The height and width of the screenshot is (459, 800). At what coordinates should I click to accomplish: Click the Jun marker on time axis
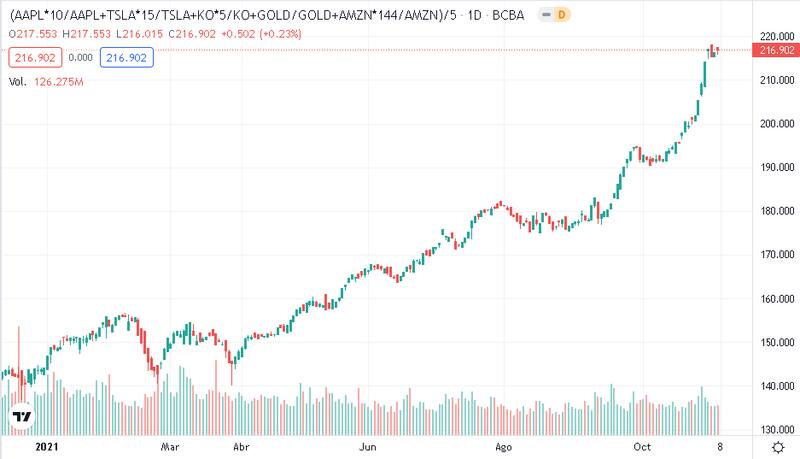pyautogui.click(x=370, y=446)
